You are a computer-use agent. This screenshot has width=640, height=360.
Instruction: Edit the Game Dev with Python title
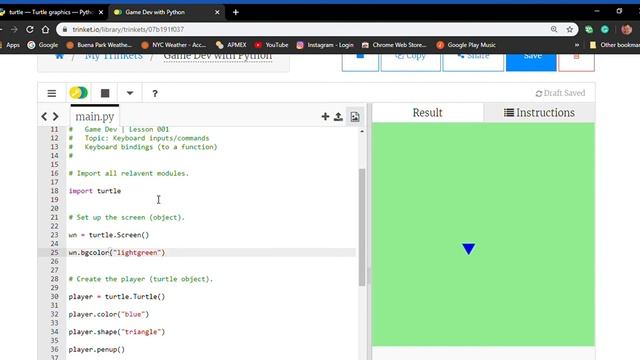click(x=218, y=56)
